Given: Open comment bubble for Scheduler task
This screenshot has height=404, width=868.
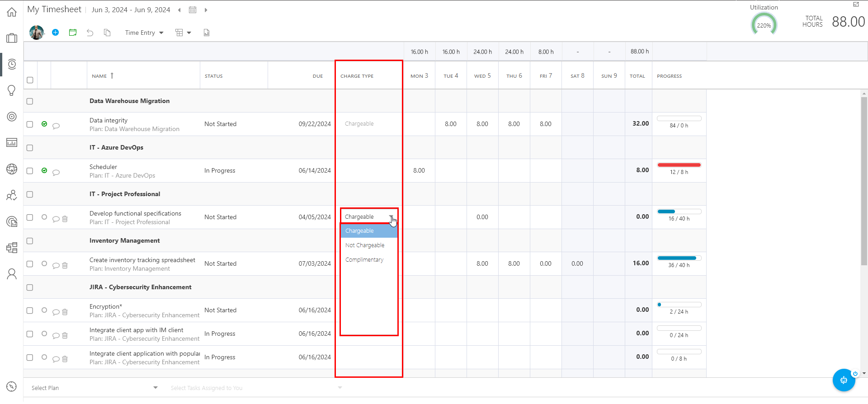Looking at the screenshot, I should (56, 173).
